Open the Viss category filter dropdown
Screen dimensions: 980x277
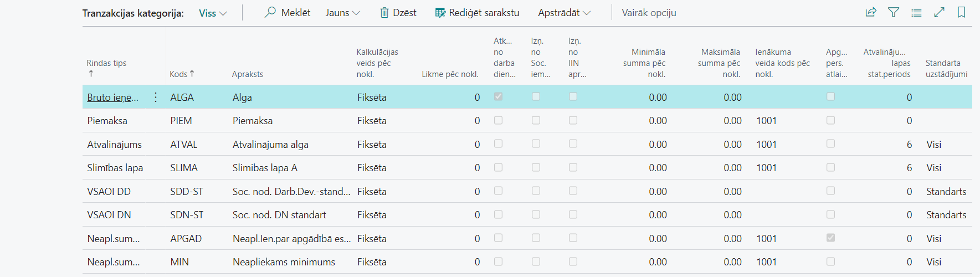click(213, 13)
